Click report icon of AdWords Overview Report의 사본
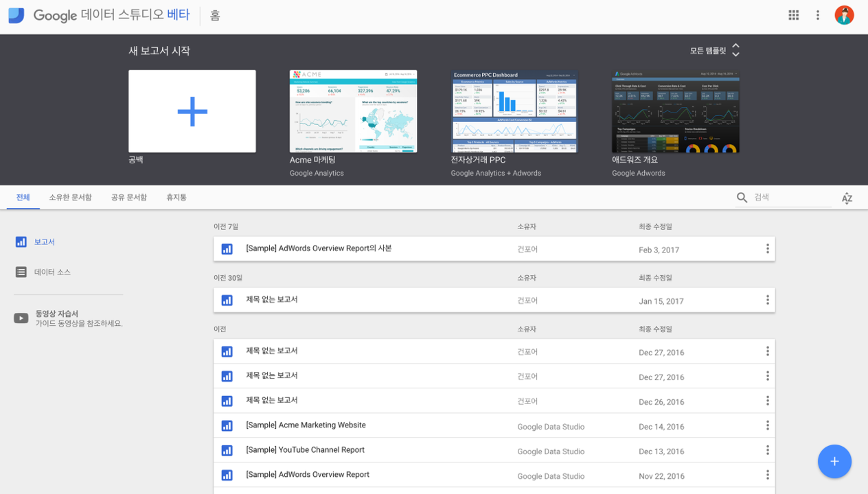This screenshot has width=868, height=494. tap(227, 249)
